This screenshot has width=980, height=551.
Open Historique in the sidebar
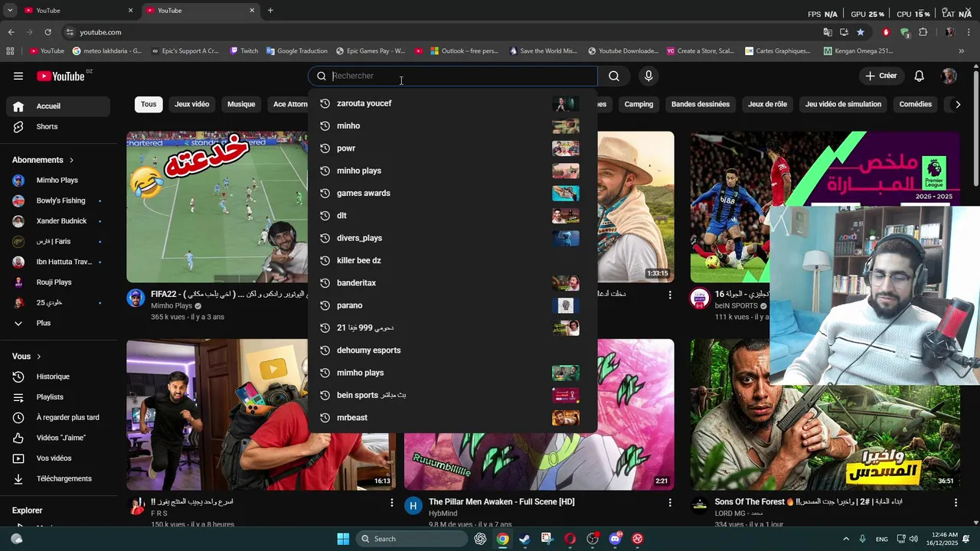point(60,377)
